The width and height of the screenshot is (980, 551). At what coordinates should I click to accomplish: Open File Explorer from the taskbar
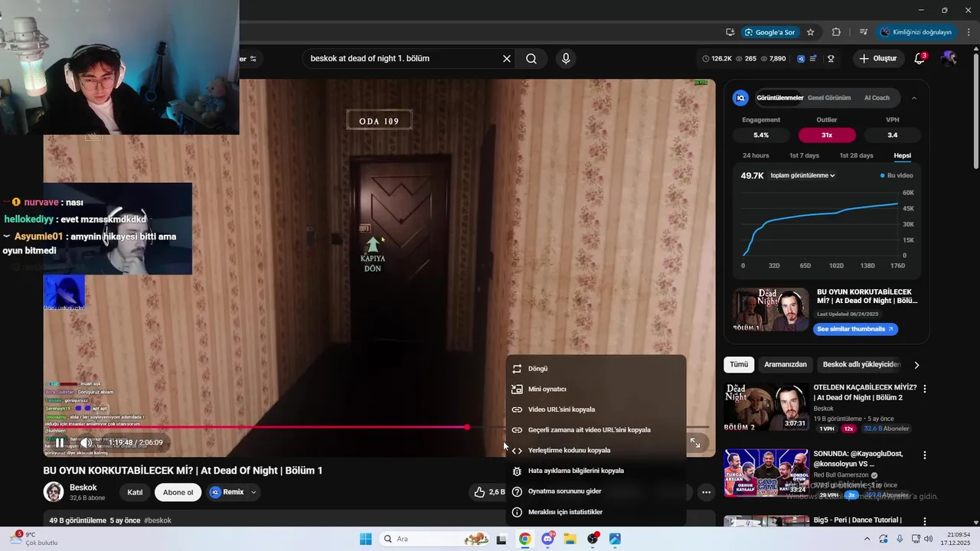click(570, 539)
